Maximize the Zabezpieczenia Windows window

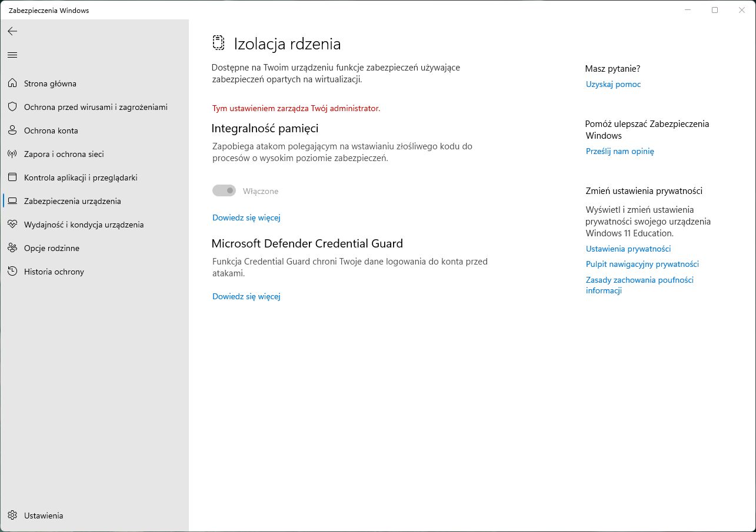tap(715, 10)
